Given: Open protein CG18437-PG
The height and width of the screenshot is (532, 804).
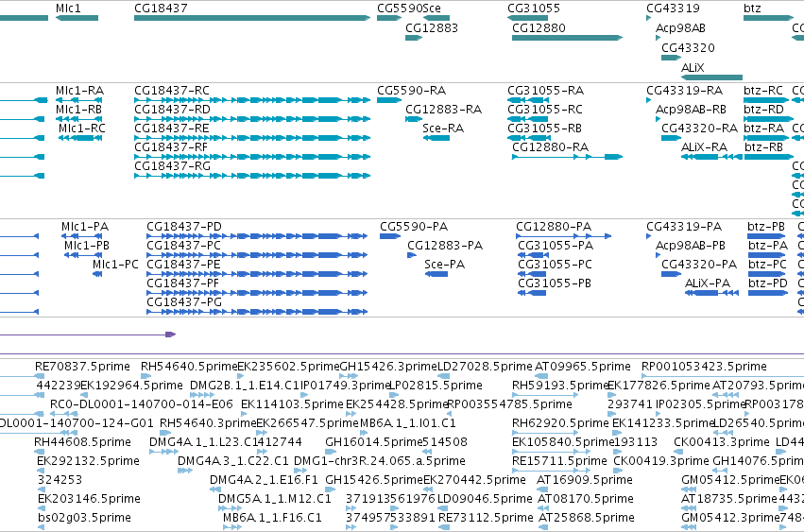Looking at the screenshot, I should pyautogui.click(x=184, y=302).
